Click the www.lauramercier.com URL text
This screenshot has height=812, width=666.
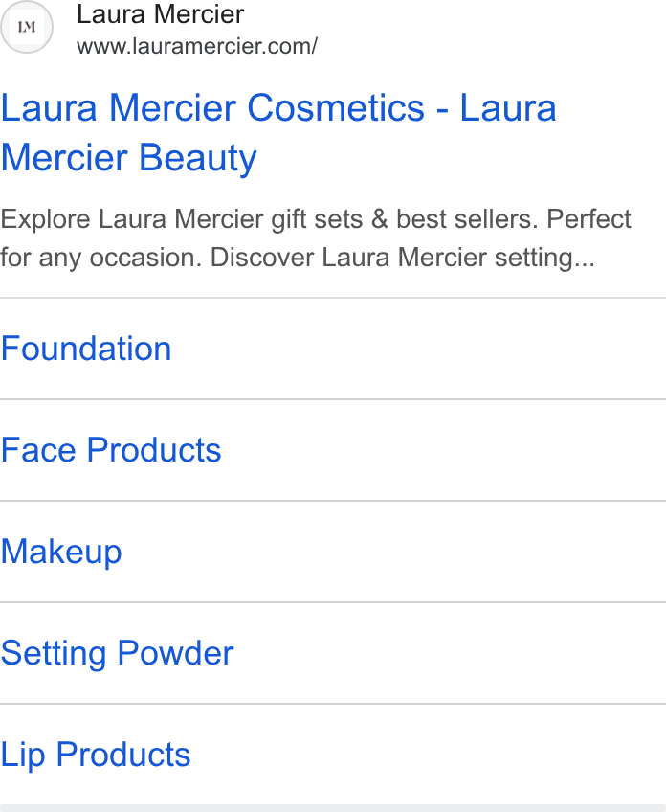[x=197, y=46]
